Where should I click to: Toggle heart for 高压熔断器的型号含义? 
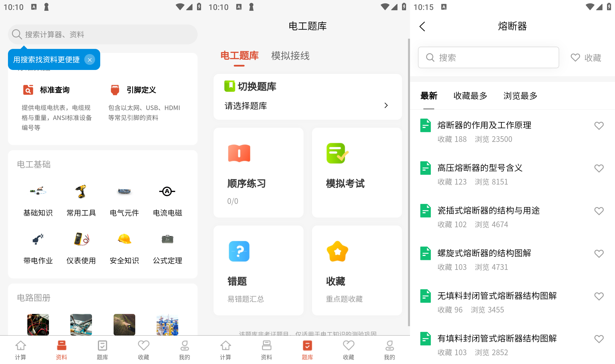coord(599,168)
